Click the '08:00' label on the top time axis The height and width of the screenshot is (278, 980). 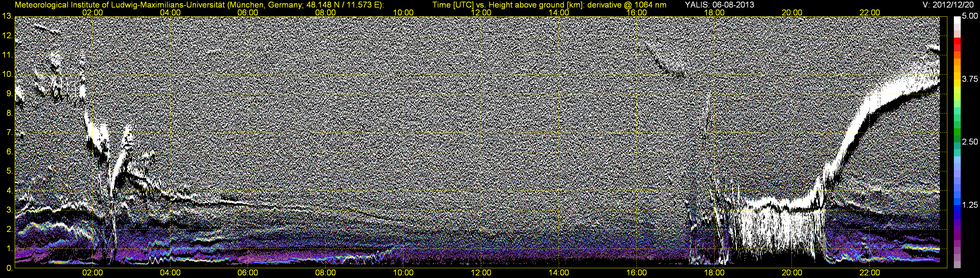click(x=326, y=12)
